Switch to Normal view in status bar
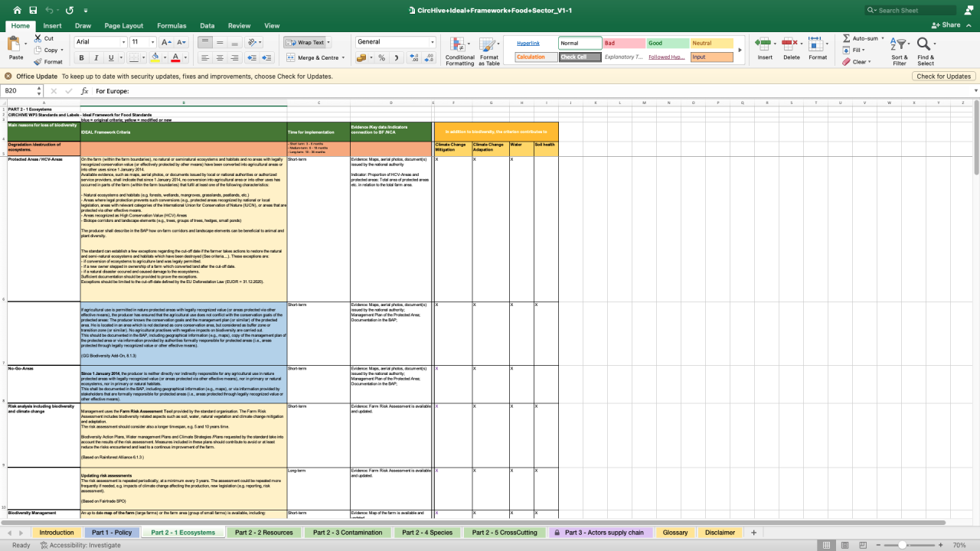 827,545
